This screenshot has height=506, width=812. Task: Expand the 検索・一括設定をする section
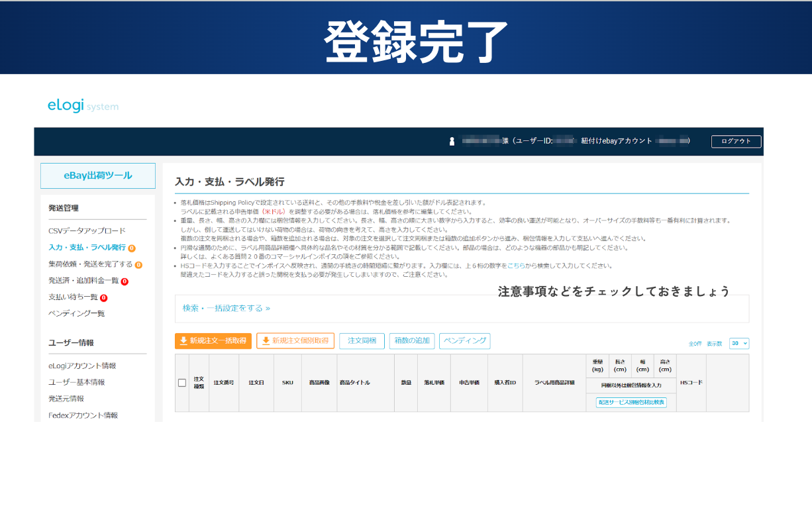227,308
